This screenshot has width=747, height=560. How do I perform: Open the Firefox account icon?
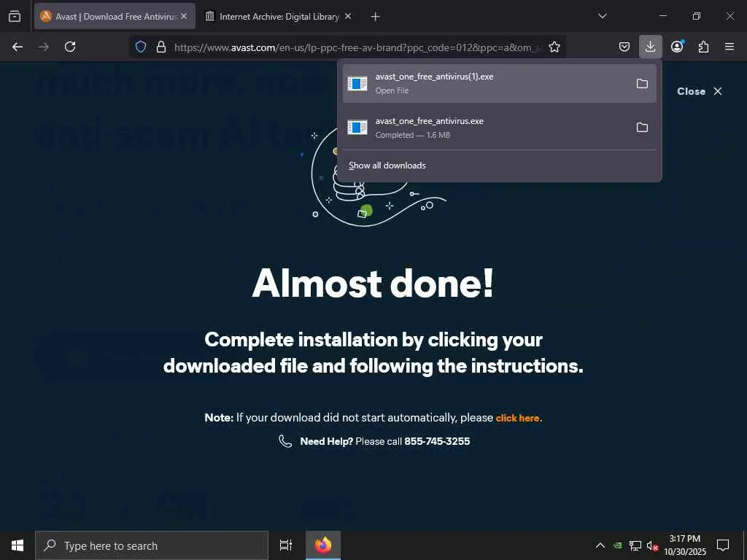coord(677,47)
